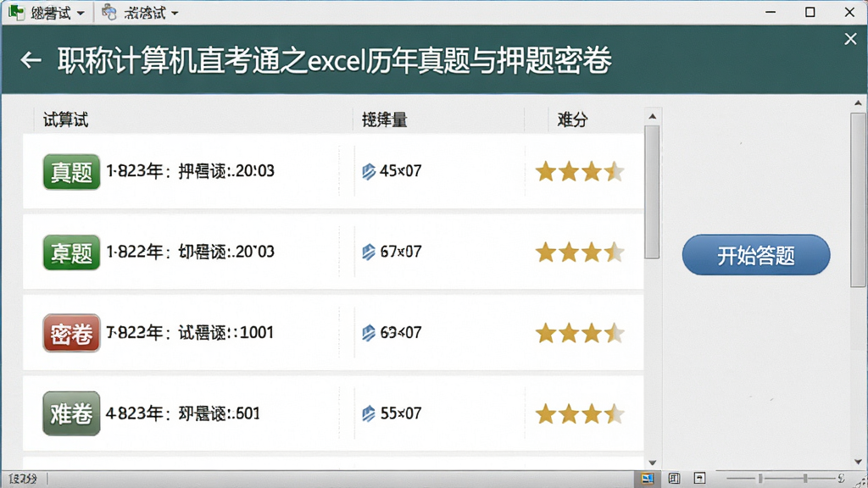Click the star rating in the 1-823年 row
Image resolution: width=868 pixels, height=488 pixels.
(580, 171)
